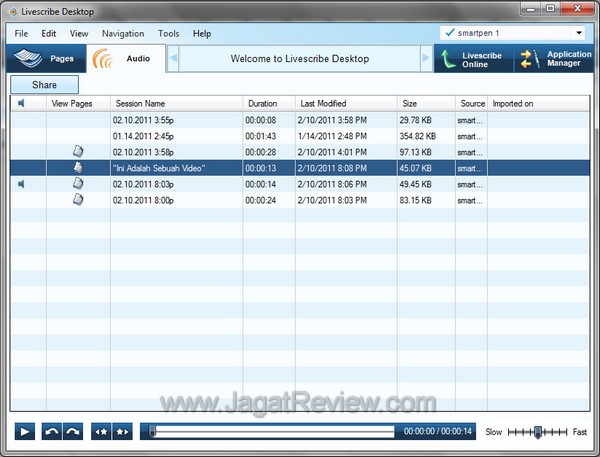Open page icon for 02.10.2011 3:58p session

[78, 151]
